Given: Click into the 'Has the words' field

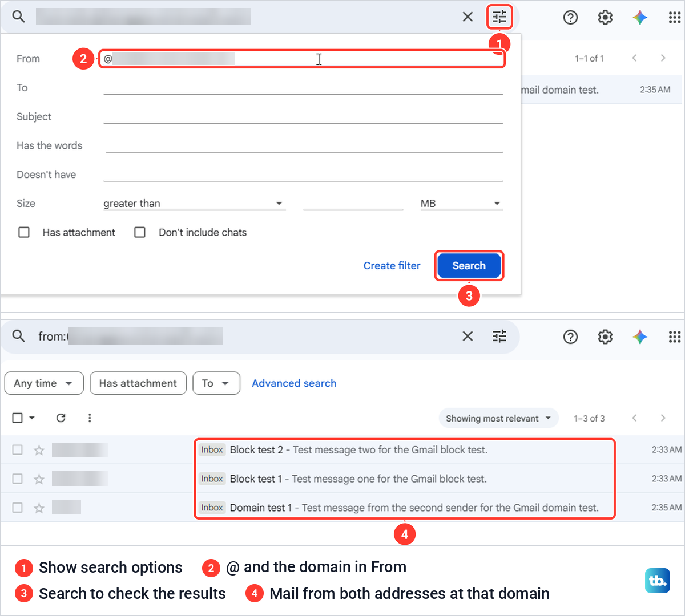Looking at the screenshot, I should [x=304, y=145].
